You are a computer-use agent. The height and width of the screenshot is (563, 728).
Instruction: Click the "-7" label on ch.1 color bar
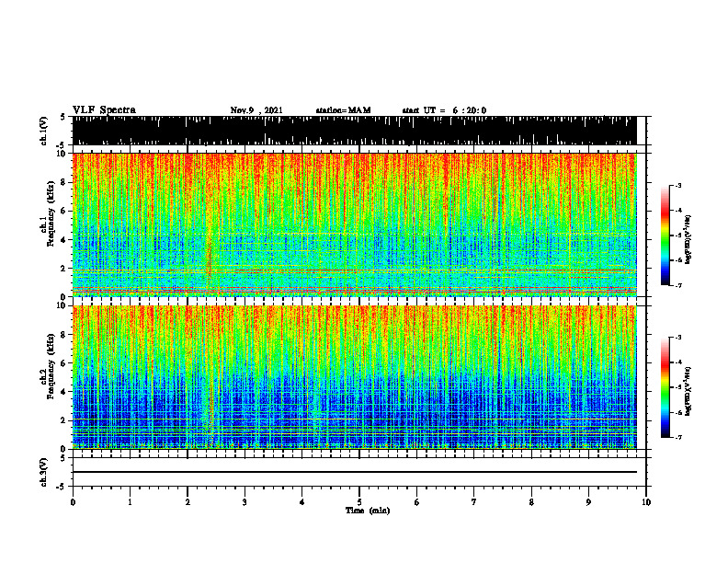point(678,285)
